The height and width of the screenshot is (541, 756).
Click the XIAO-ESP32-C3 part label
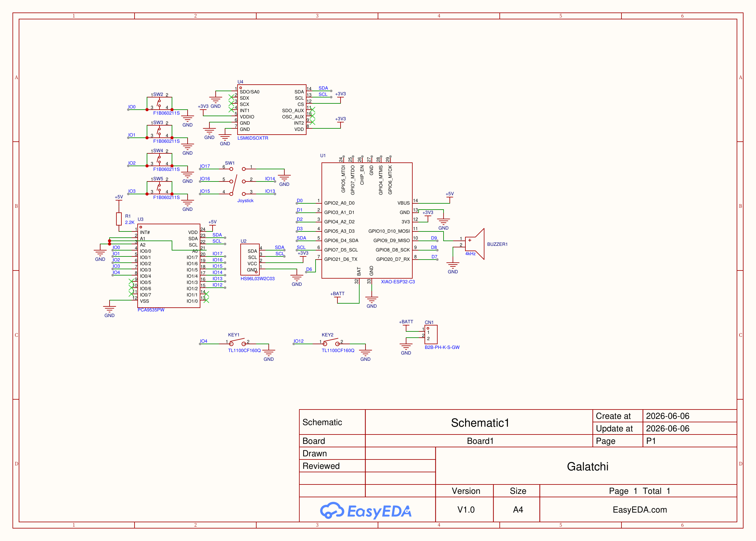coord(398,282)
